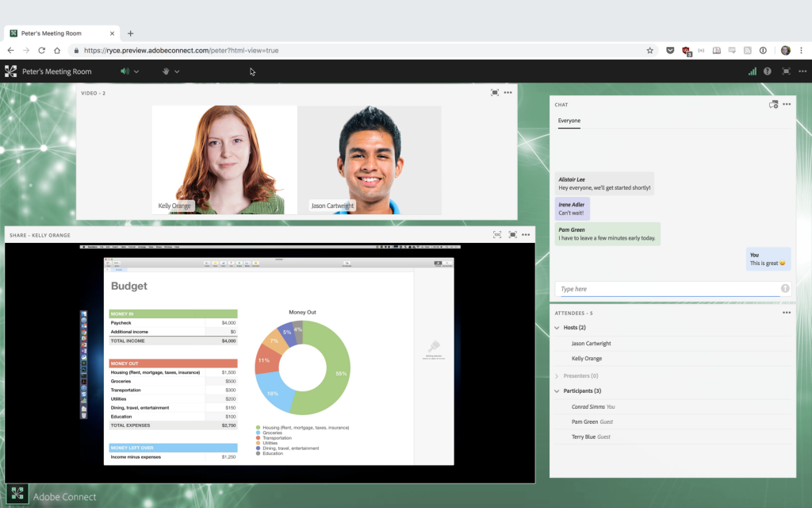This screenshot has width=812, height=508.
Task: Click the help icon in the toolbar
Action: pyautogui.click(x=767, y=71)
